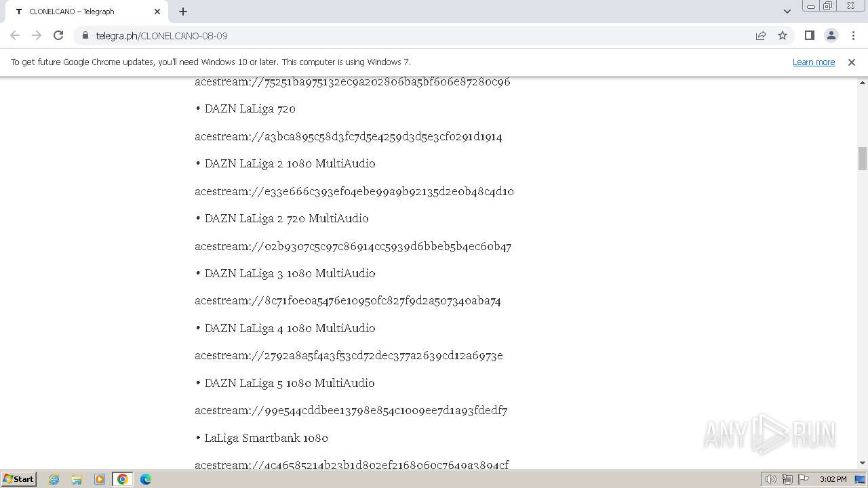This screenshot has height=488, width=868.
Task: Click the acestream link starting with 02b9307c
Action: coord(353,246)
